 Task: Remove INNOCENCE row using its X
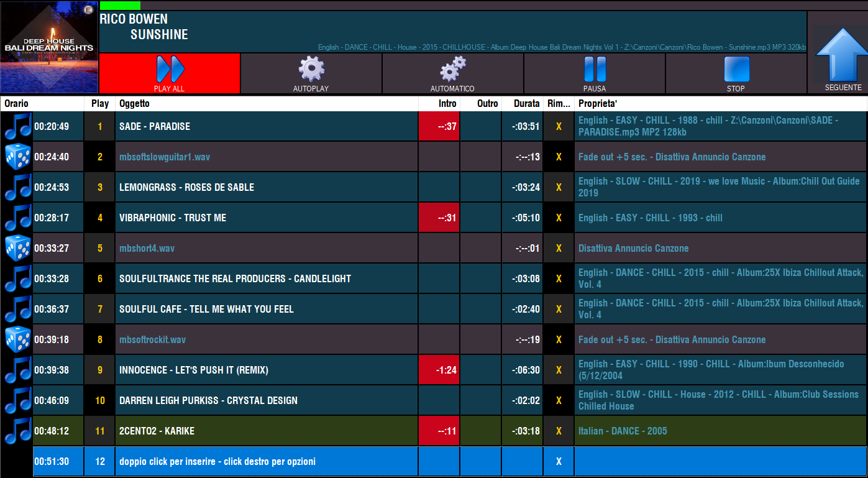[559, 370]
